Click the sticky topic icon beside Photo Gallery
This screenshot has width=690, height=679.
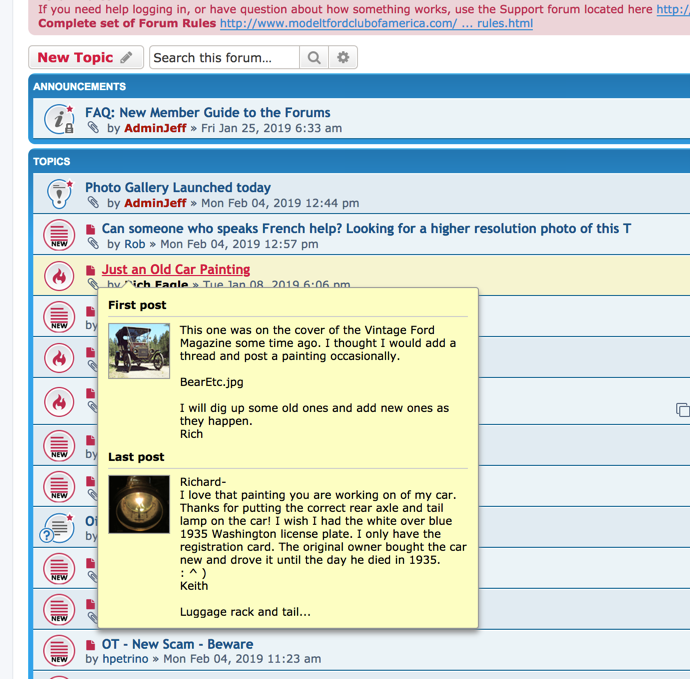point(59,194)
